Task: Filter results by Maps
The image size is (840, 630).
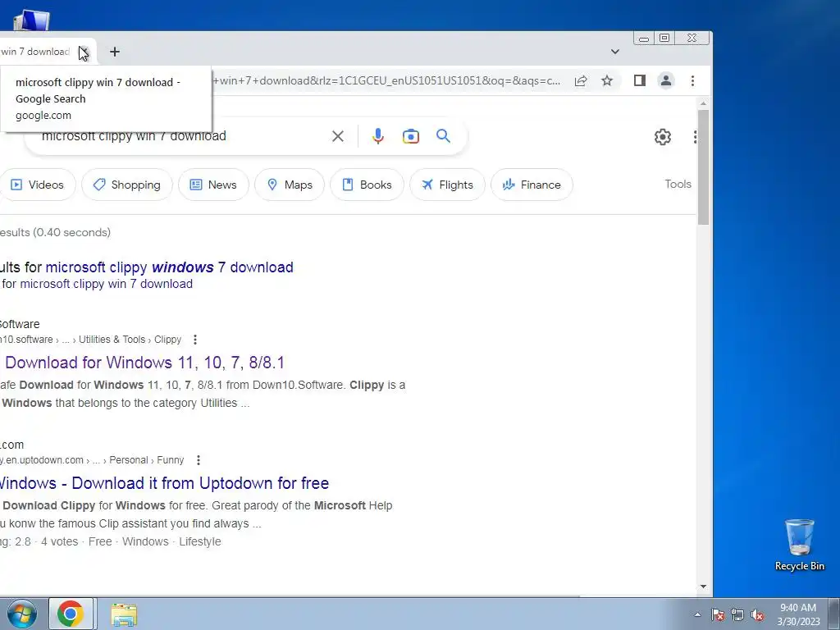Action: [x=290, y=185]
